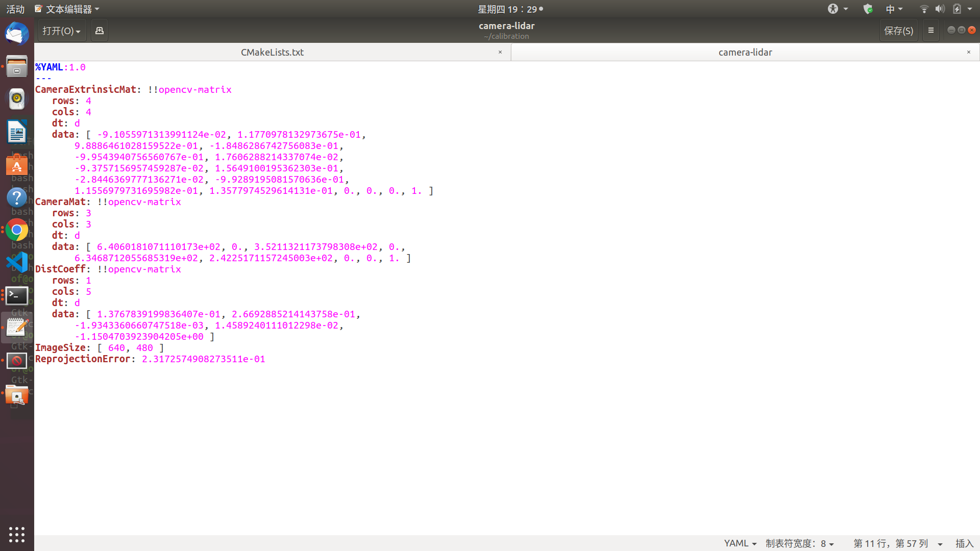This screenshot has height=551, width=980.
Task: Save file with 保存(S) button
Action: 898,31
